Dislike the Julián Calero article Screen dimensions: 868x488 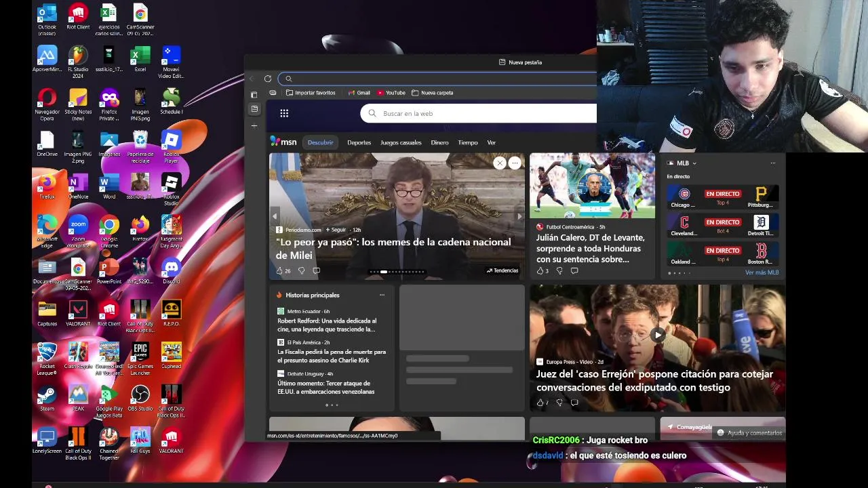pos(559,270)
